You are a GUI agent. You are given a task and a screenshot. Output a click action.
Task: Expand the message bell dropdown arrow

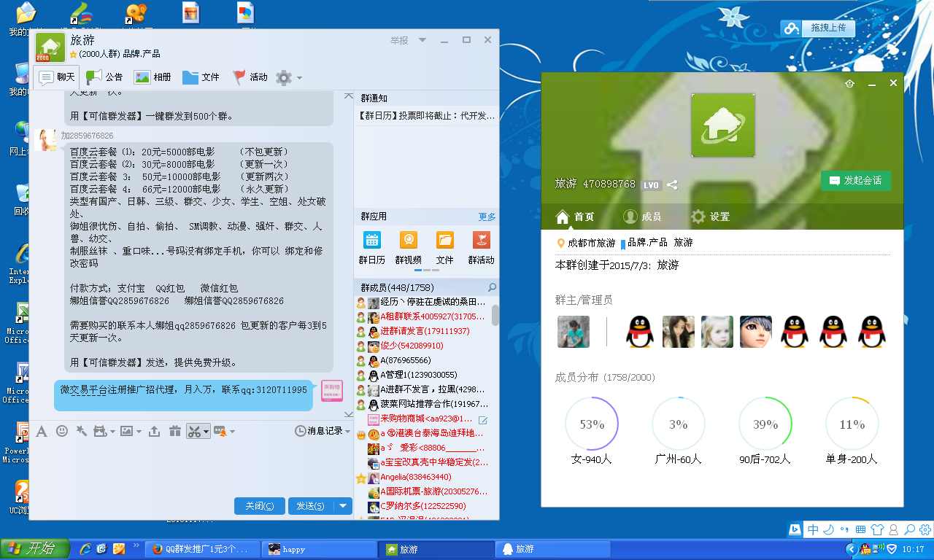pyautogui.click(x=232, y=432)
